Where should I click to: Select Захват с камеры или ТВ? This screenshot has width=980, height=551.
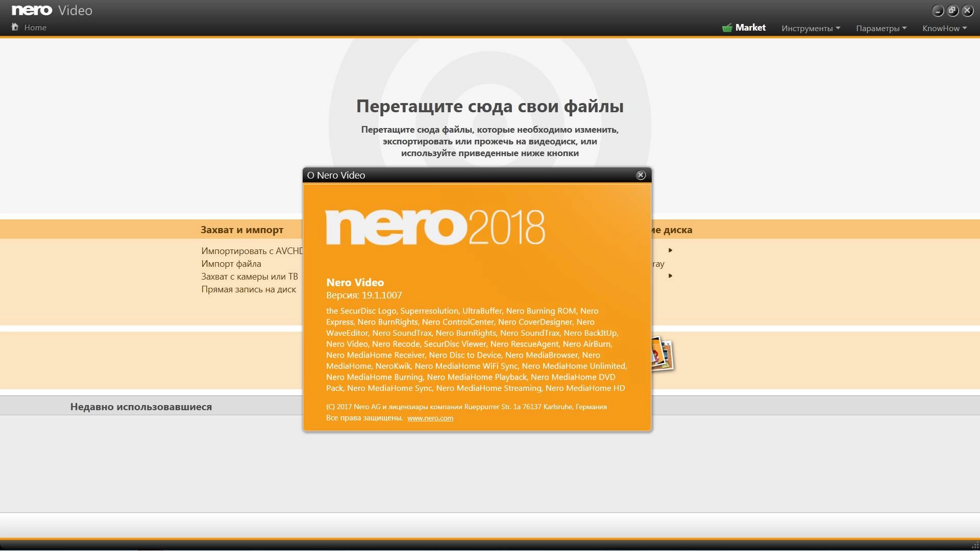pos(250,277)
